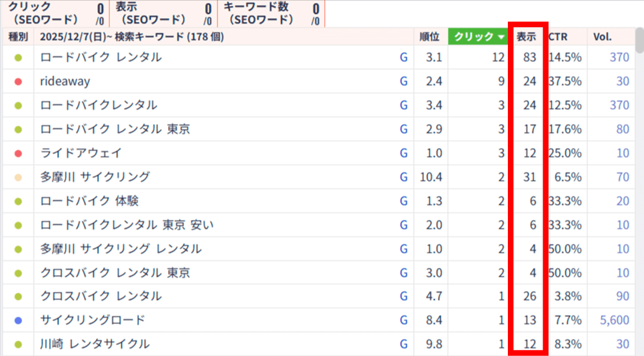The height and width of the screenshot is (356, 644).
Task: Click the G icon beside サイクリングロード
Action: pos(403,320)
